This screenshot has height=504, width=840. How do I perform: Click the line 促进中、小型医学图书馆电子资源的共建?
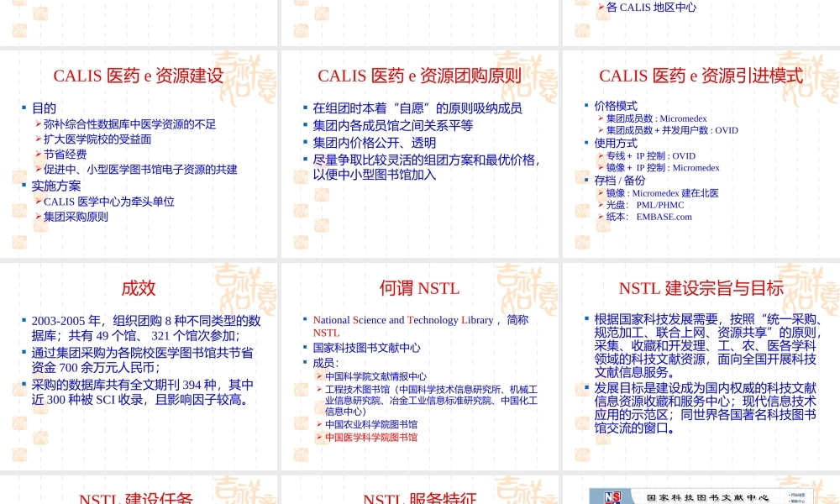click(x=140, y=169)
